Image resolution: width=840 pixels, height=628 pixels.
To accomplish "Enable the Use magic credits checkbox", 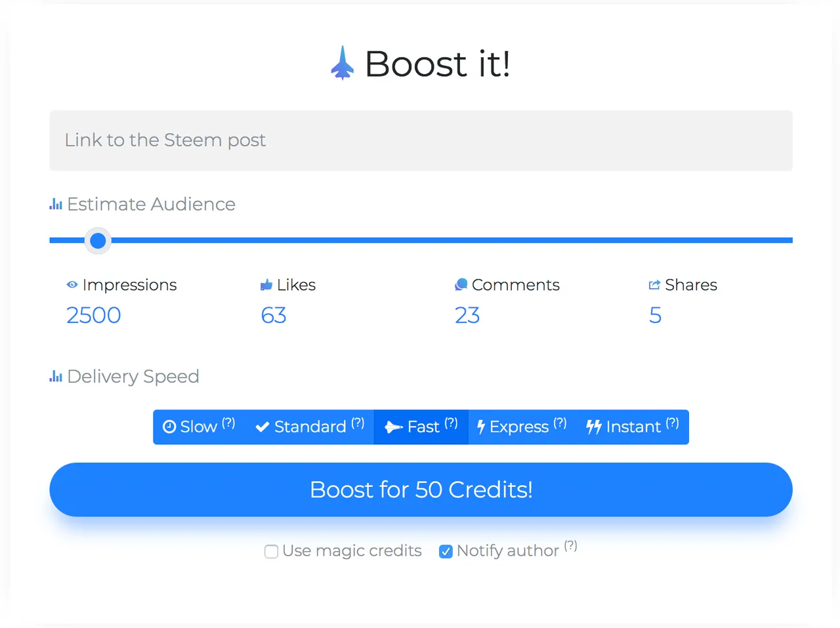I will 271,551.
